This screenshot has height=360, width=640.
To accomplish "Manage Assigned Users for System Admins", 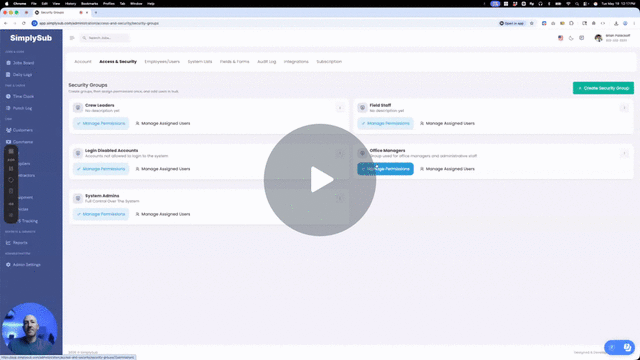I will 163,214.
